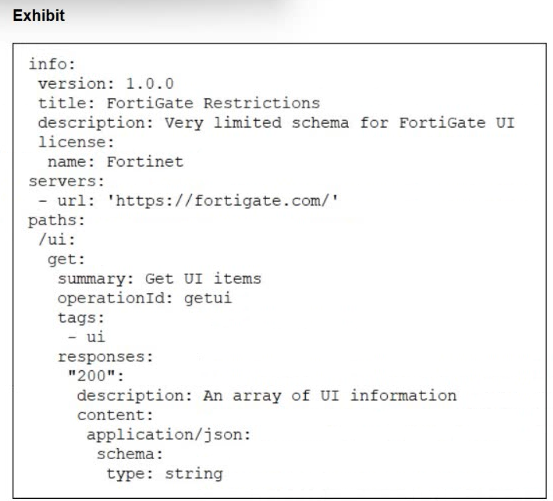
Task: Click the 'servers:' key
Action: (x=67, y=181)
